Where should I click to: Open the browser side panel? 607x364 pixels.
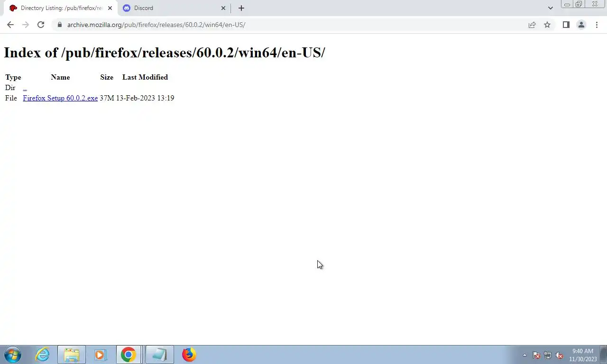pos(566,25)
